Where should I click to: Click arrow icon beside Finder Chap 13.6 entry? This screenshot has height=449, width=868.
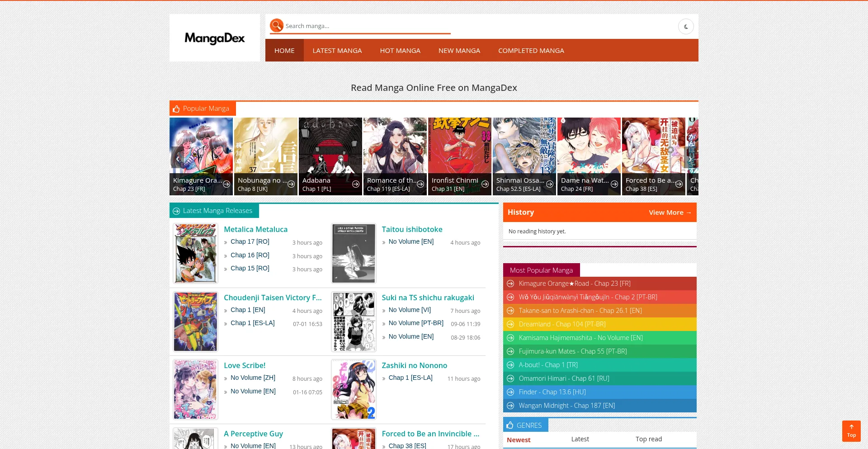pyautogui.click(x=510, y=392)
